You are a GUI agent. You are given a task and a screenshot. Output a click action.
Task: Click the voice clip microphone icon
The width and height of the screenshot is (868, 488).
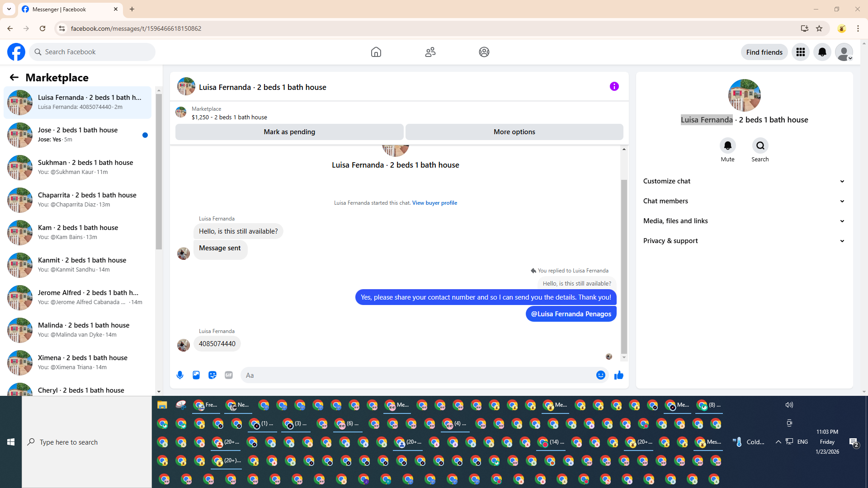180,375
